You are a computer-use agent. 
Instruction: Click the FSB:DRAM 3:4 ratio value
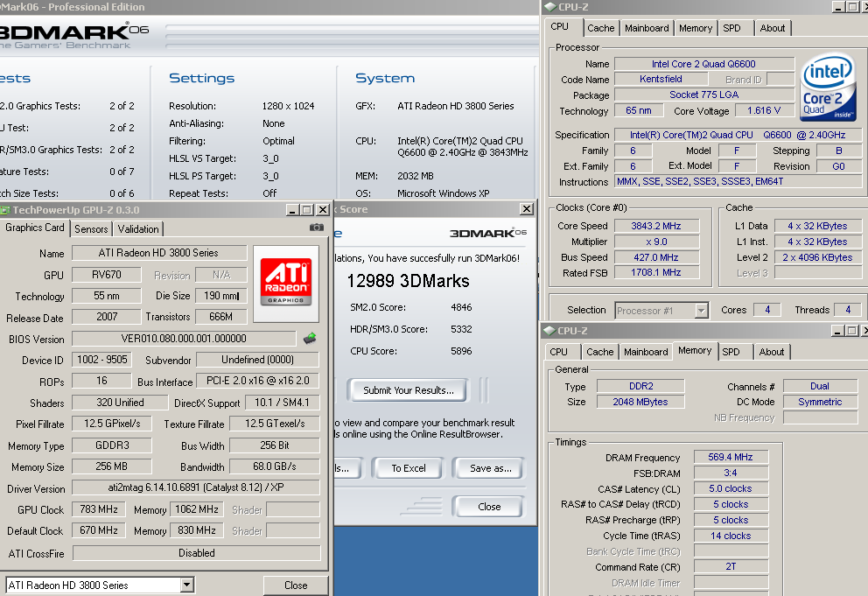click(730, 473)
